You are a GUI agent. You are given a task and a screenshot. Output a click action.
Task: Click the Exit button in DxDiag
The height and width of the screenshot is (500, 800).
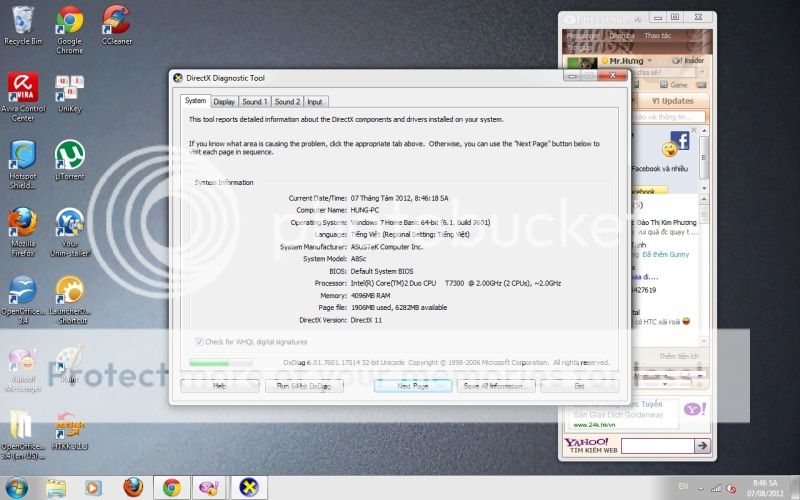tap(580, 386)
